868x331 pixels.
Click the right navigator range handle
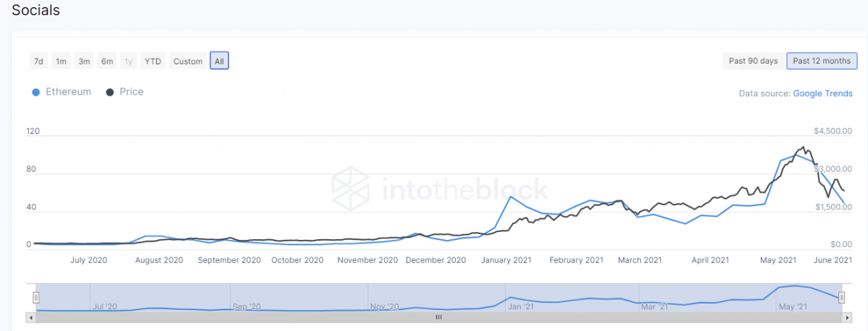(842, 297)
